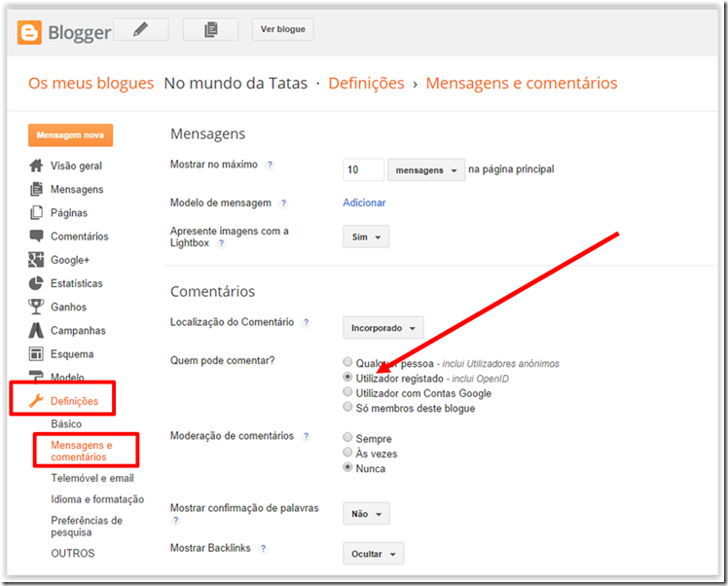
Task: Click the Visão geral house icon
Action: [36, 165]
